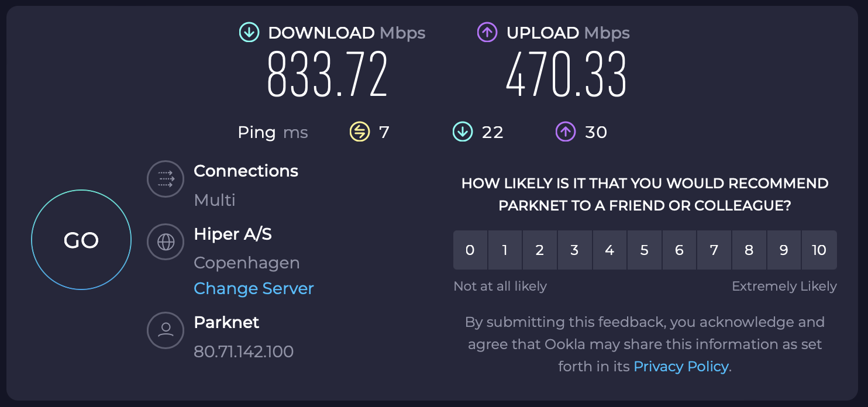Click the teal download ping icon
Image resolution: width=868 pixels, height=407 pixels.
[x=463, y=132]
